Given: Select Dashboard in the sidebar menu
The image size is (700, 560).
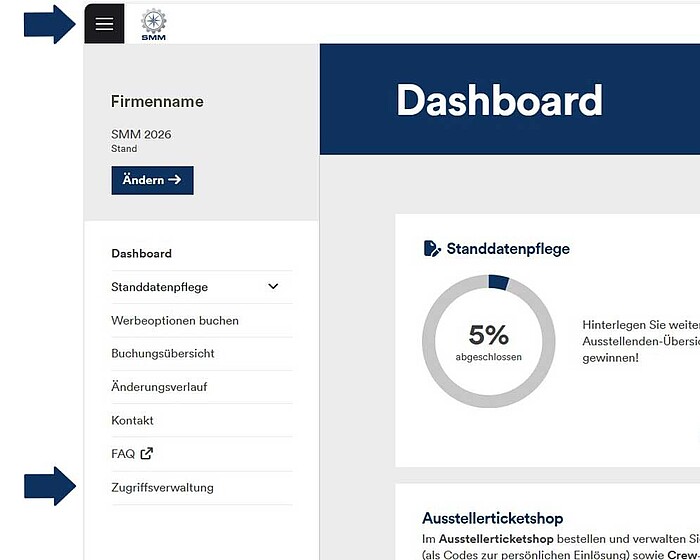Looking at the screenshot, I should [141, 254].
